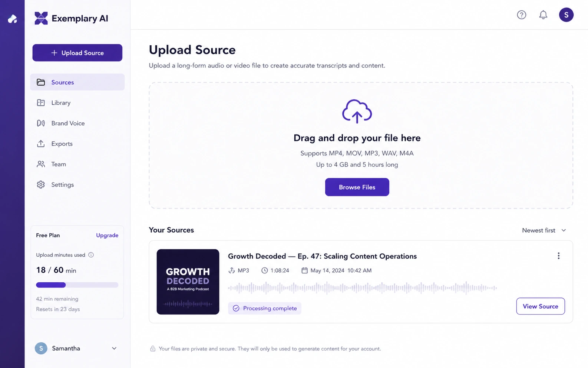The height and width of the screenshot is (368, 588).
Task: Click the Library book icon
Action: pyautogui.click(x=41, y=103)
